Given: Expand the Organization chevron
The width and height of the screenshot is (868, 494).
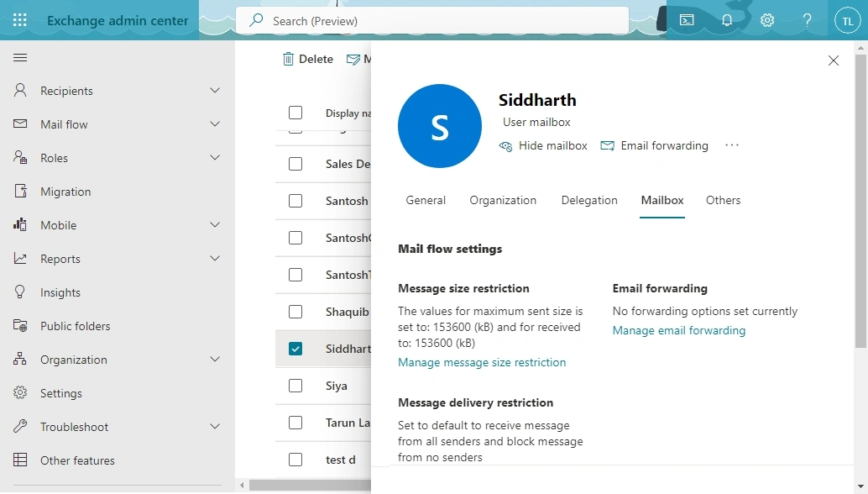Looking at the screenshot, I should (215, 360).
